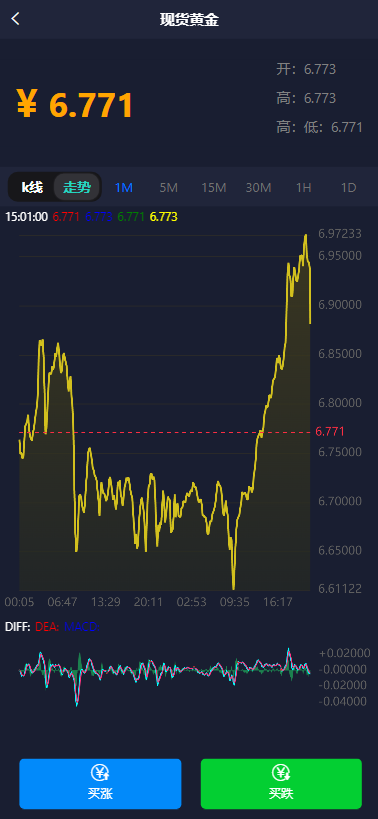Select the 15M timeframe tab
This screenshot has height=819, width=378.
click(x=214, y=188)
